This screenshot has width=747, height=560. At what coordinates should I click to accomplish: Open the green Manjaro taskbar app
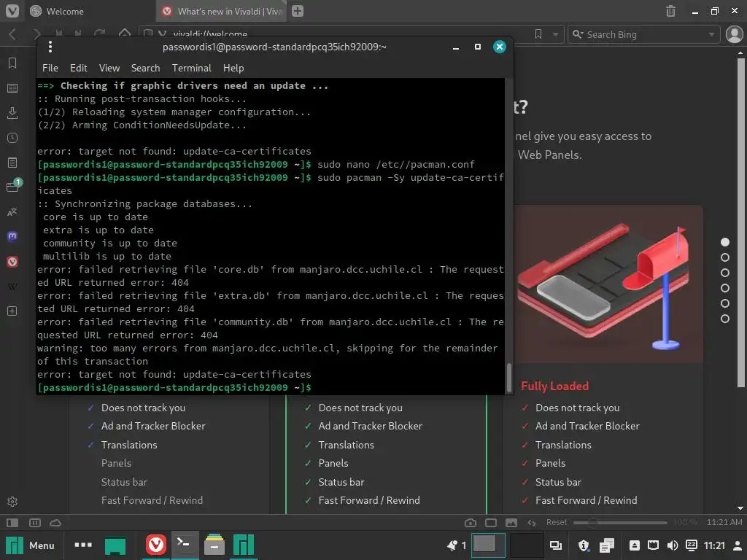click(x=244, y=545)
